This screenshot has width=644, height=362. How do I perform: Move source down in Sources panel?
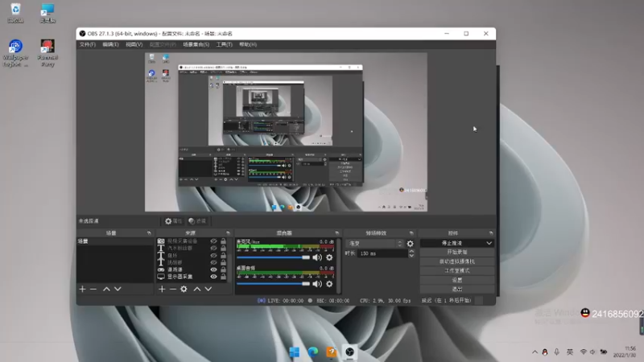(208, 289)
